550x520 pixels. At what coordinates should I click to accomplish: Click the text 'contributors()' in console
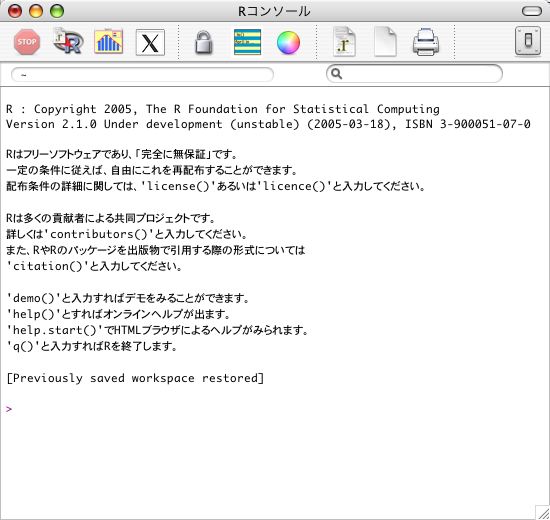coord(99,234)
